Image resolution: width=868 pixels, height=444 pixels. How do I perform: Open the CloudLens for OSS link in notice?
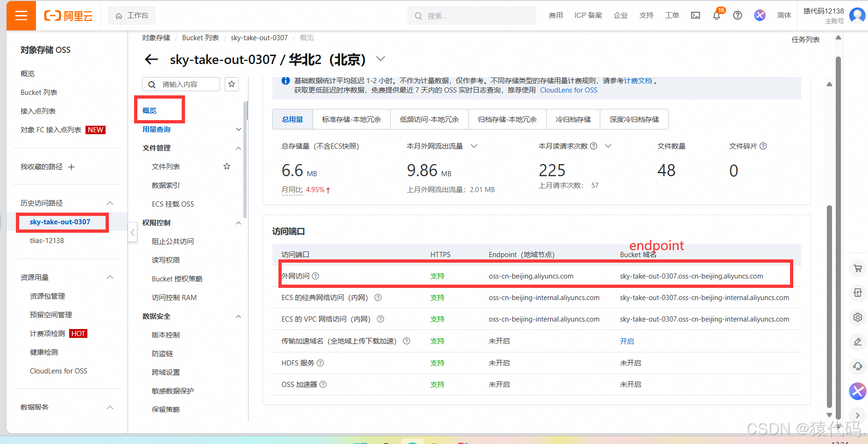(x=569, y=90)
